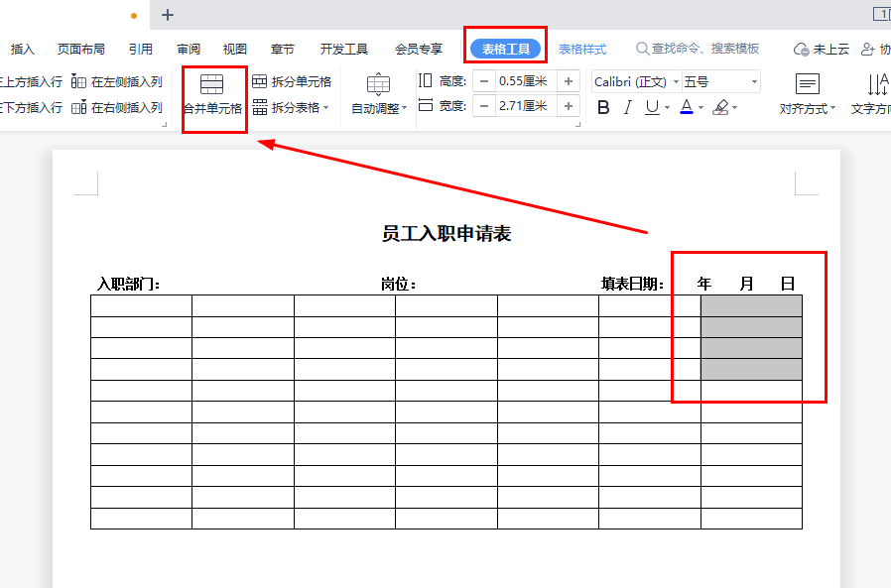Expand the Split Table dropdown arrow
The width and height of the screenshot is (891, 588).
[x=326, y=107]
